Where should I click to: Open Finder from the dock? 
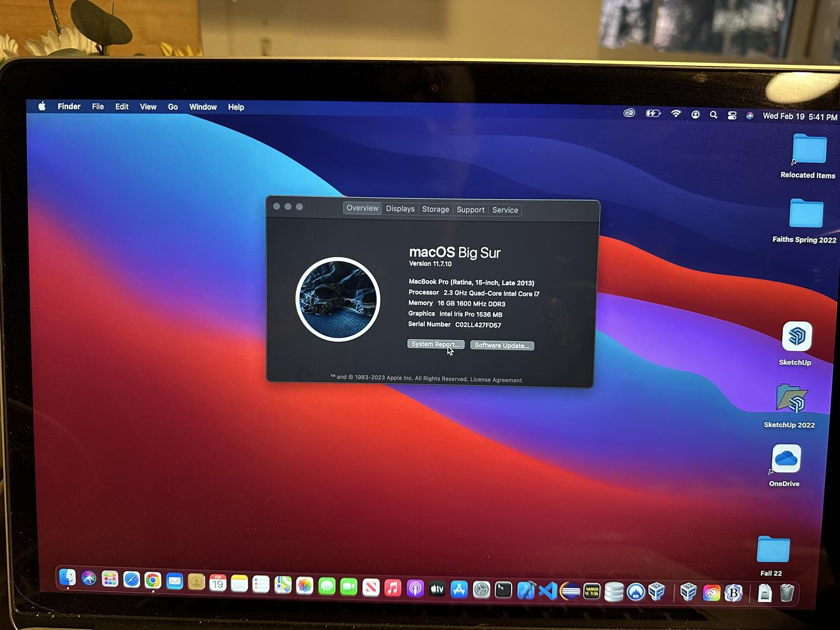click(68, 577)
